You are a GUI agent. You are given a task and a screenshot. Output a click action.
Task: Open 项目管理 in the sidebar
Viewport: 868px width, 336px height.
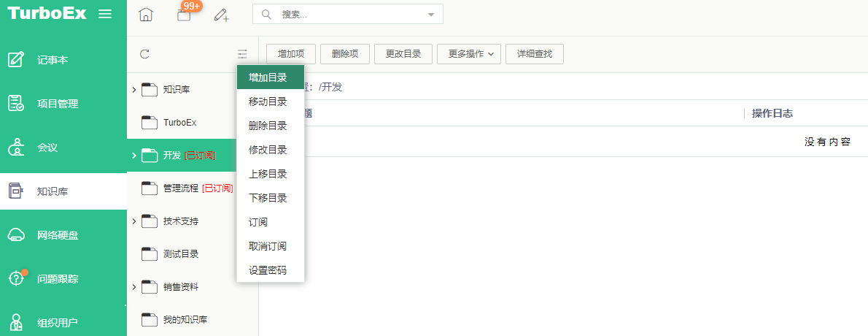pyautogui.click(x=63, y=104)
